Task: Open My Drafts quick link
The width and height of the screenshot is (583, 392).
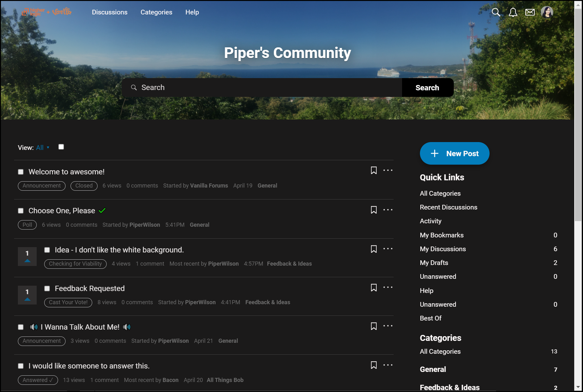Action: coord(434,263)
